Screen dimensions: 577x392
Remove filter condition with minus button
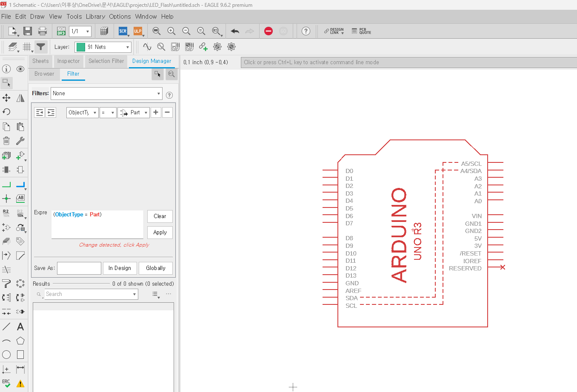[x=167, y=113]
